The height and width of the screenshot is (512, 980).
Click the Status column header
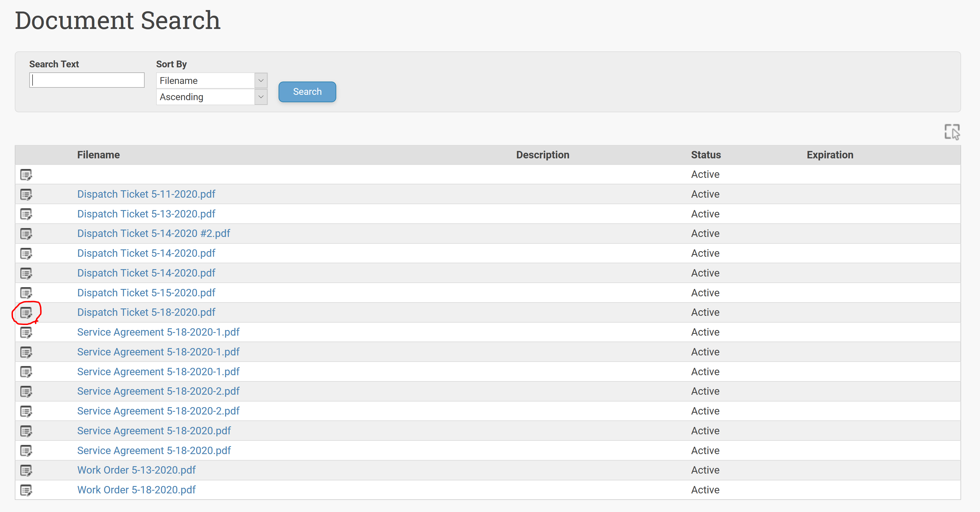point(706,155)
